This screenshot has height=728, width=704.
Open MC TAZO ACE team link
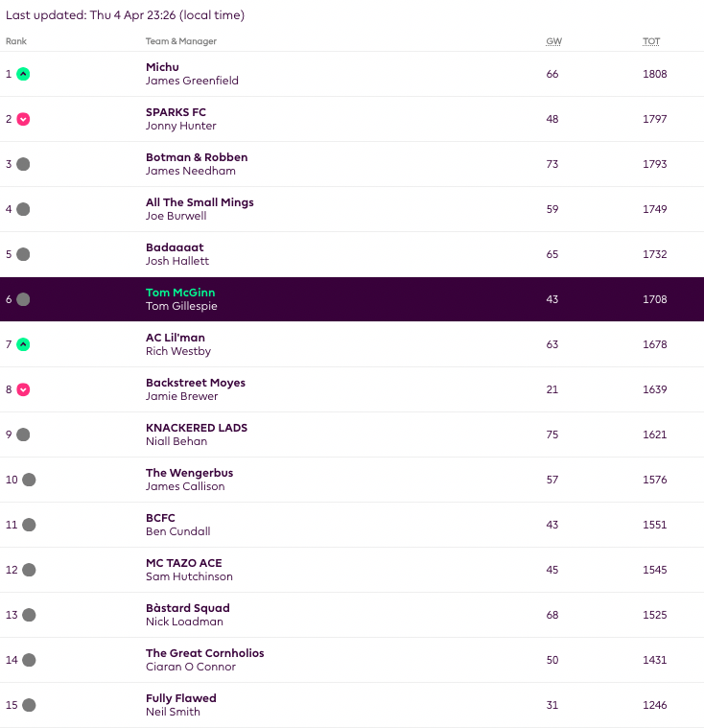coord(183,563)
